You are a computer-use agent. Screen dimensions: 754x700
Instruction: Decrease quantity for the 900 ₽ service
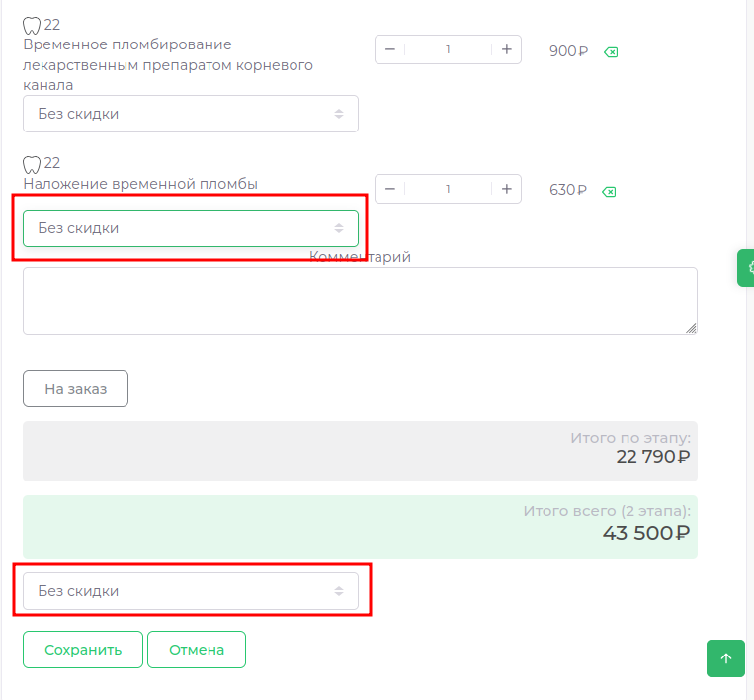[390, 49]
